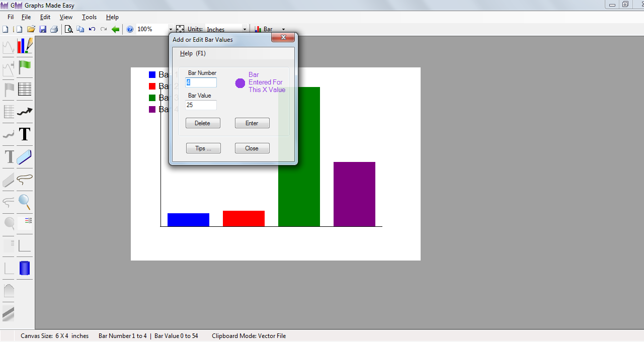Save using the blue floppy disk icon
The width and height of the screenshot is (644, 342).
click(x=43, y=29)
